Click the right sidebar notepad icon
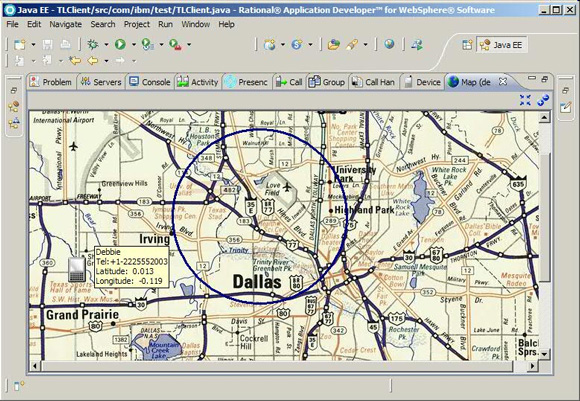Viewport: 580px width, 401px height. (x=566, y=107)
